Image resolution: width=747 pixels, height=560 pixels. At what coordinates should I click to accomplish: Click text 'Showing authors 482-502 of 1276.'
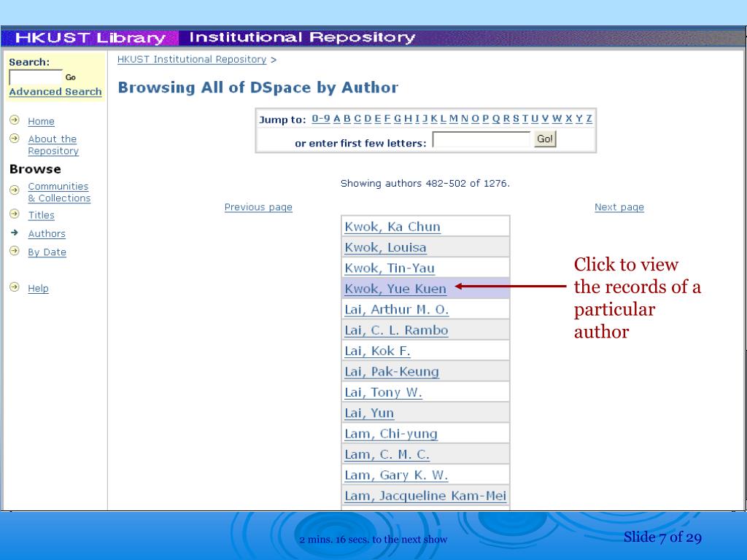point(425,183)
